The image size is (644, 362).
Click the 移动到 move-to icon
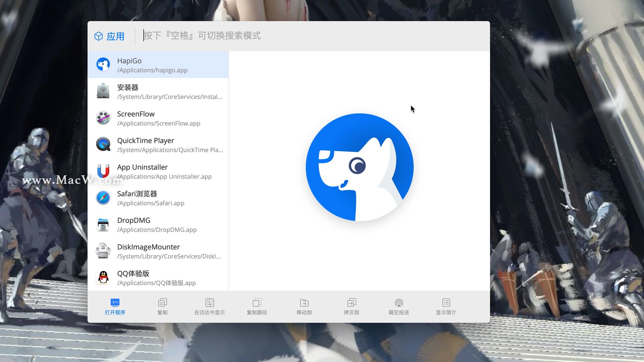304,302
